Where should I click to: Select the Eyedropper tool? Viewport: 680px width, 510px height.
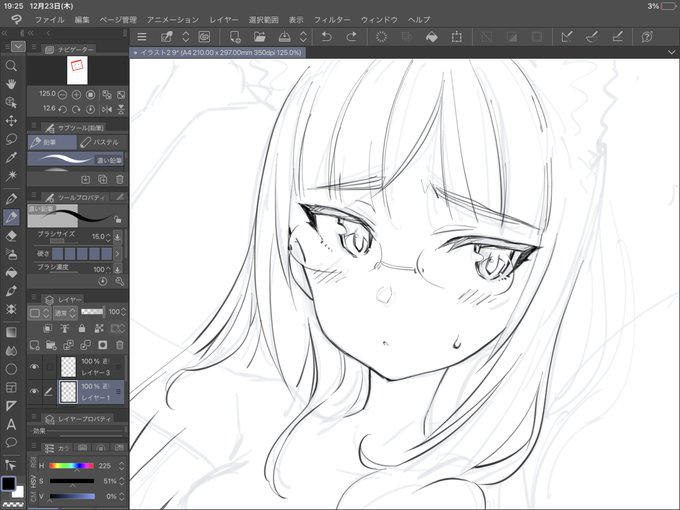[x=11, y=157]
